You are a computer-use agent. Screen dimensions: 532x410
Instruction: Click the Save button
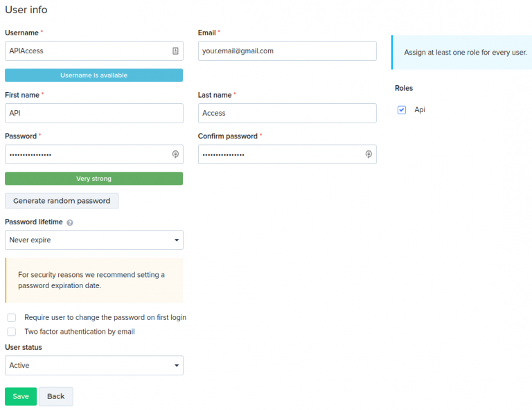(x=21, y=396)
